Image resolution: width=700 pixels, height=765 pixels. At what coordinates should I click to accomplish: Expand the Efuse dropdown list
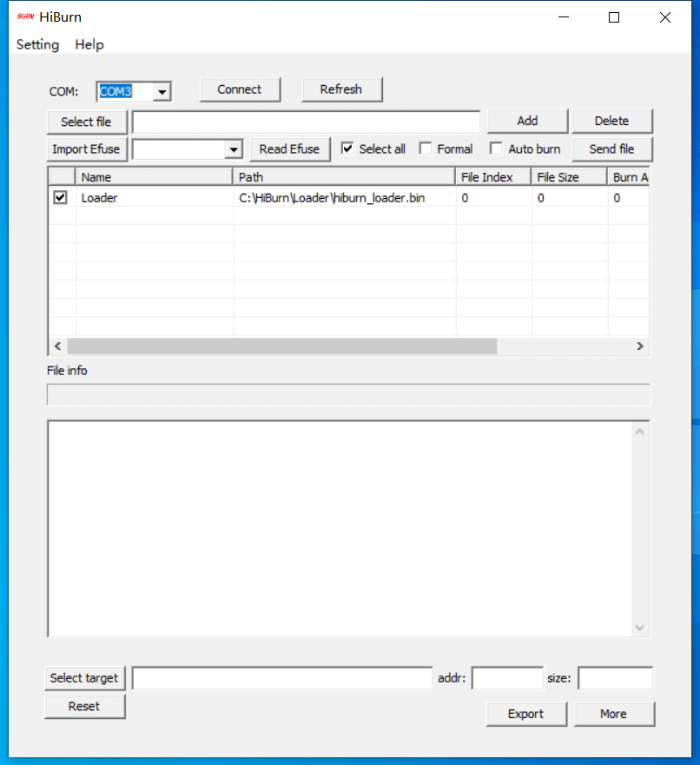click(x=234, y=149)
